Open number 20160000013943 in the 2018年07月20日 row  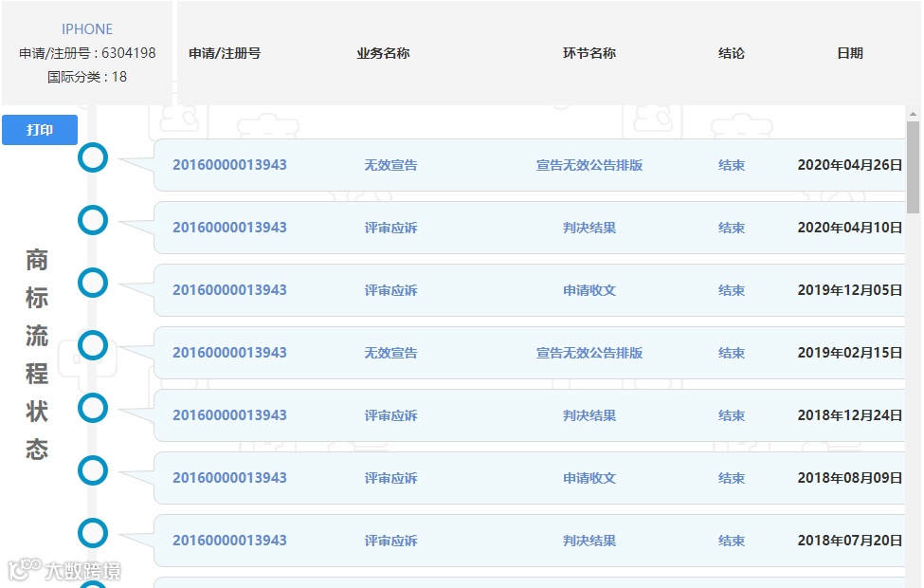230,541
